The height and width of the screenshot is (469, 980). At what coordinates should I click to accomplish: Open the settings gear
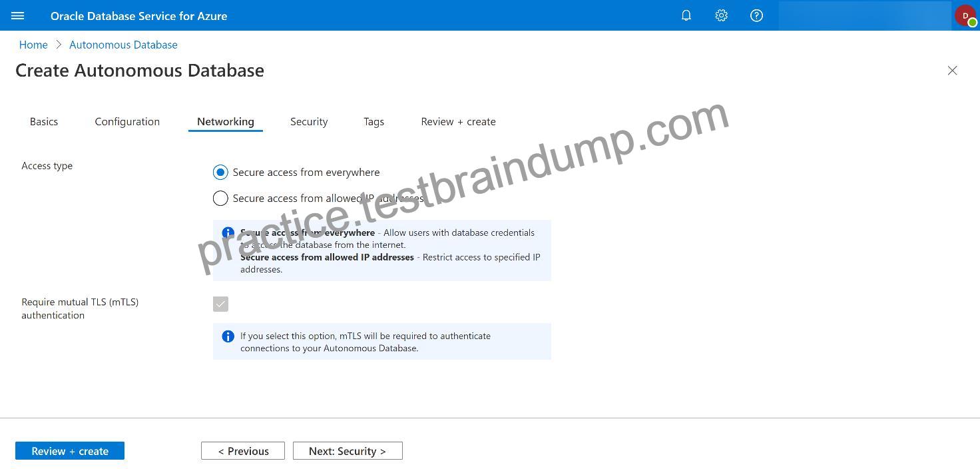[722, 15]
